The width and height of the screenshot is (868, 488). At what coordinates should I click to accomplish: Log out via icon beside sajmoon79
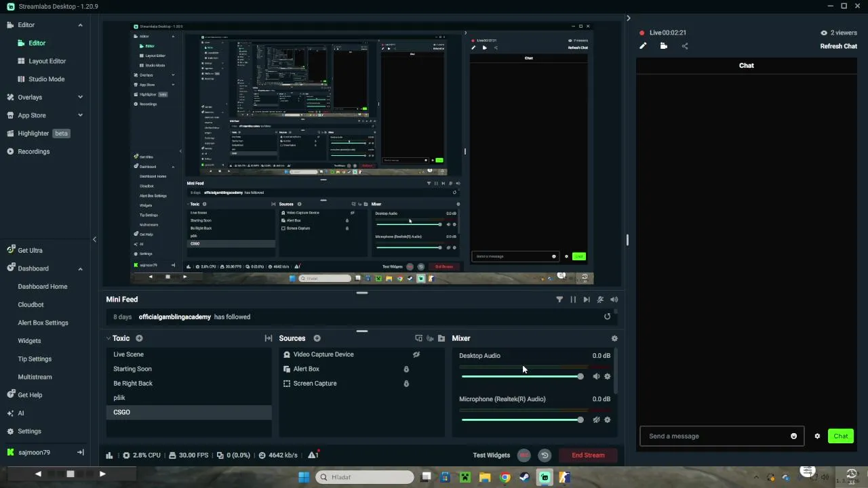[x=80, y=452]
